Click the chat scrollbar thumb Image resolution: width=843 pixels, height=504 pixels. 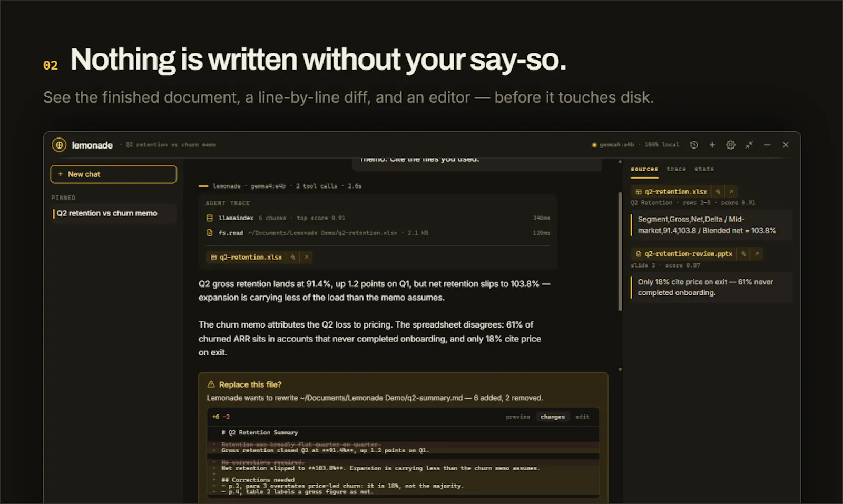coord(620,251)
